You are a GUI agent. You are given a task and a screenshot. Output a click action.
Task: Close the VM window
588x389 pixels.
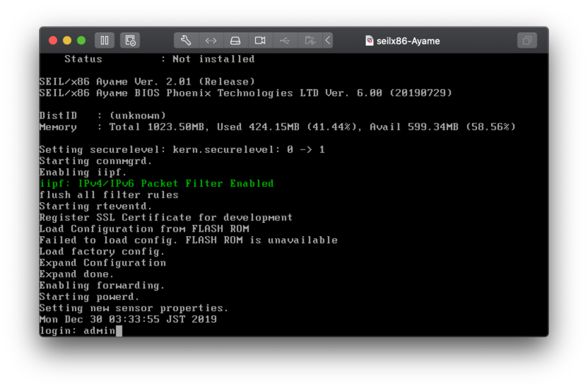[x=53, y=40]
